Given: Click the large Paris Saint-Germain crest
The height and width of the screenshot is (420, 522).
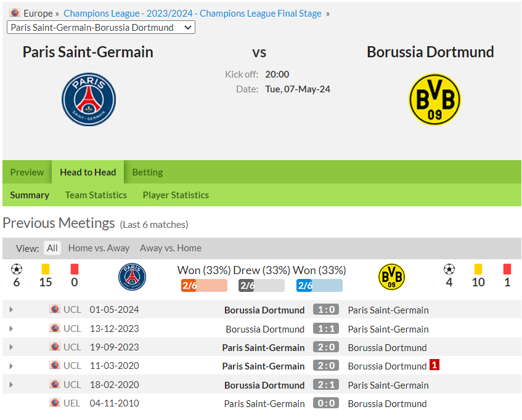Looking at the screenshot, I should (x=89, y=99).
